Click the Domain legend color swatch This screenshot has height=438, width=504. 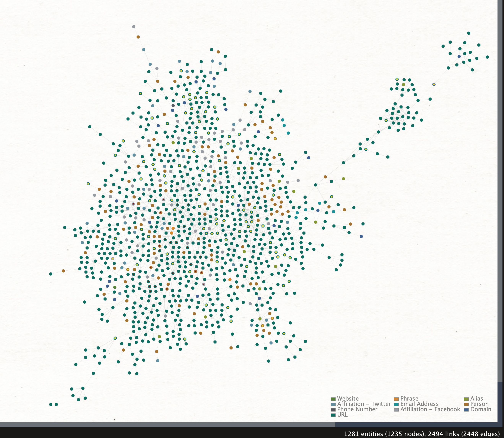tap(466, 410)
